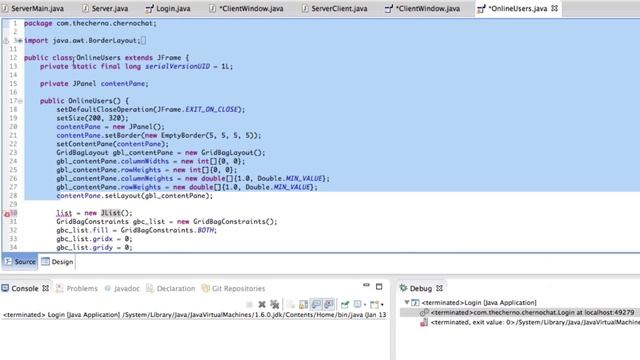Close the Debug view
640x360 pixels.
click(x=439, y=288)
